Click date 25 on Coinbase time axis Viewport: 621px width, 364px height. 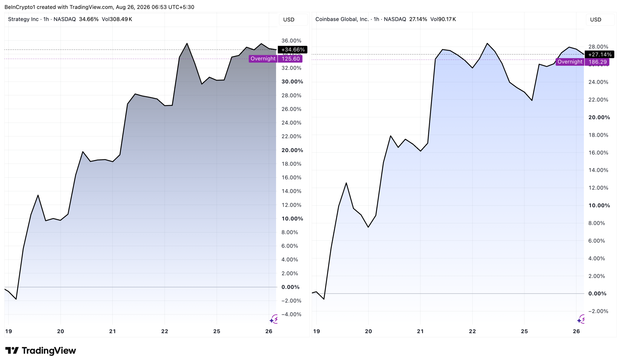(x=524, y=331)
